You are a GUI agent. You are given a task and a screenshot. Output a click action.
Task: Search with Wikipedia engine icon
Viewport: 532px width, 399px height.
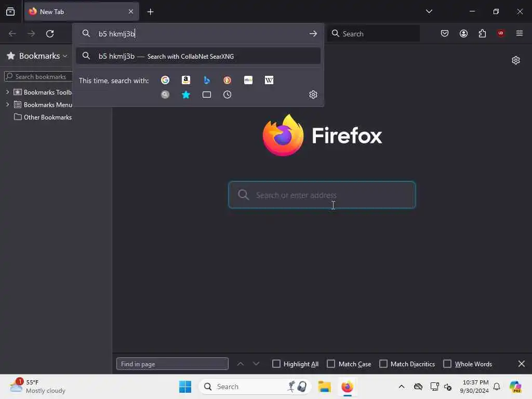(269, 80)
